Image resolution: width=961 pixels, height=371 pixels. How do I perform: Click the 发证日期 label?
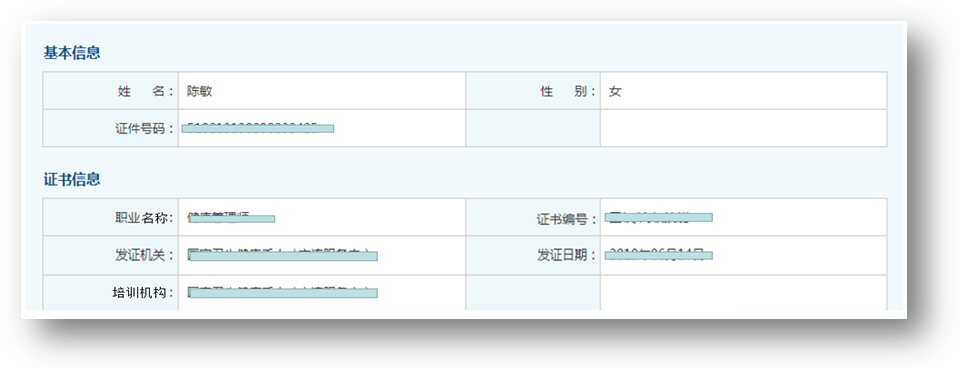[x=567, y=256]
